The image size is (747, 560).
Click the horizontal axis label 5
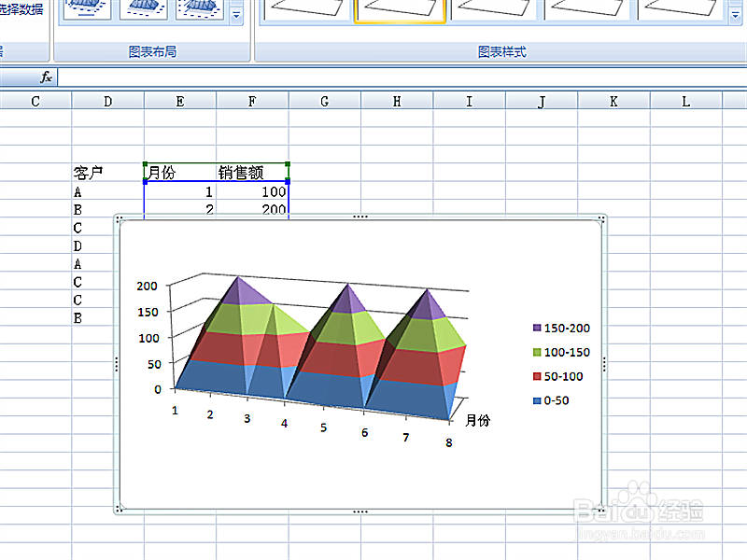coord(323,427)
